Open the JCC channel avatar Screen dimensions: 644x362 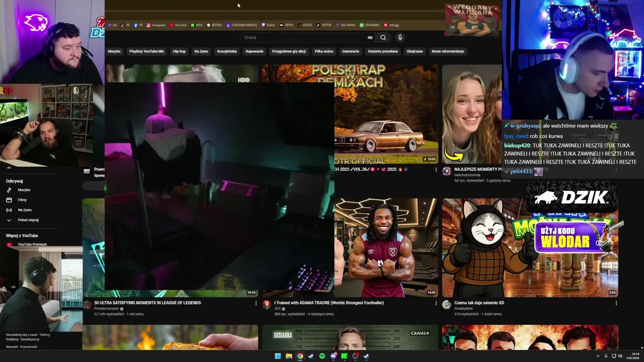(x=267, y=305)
